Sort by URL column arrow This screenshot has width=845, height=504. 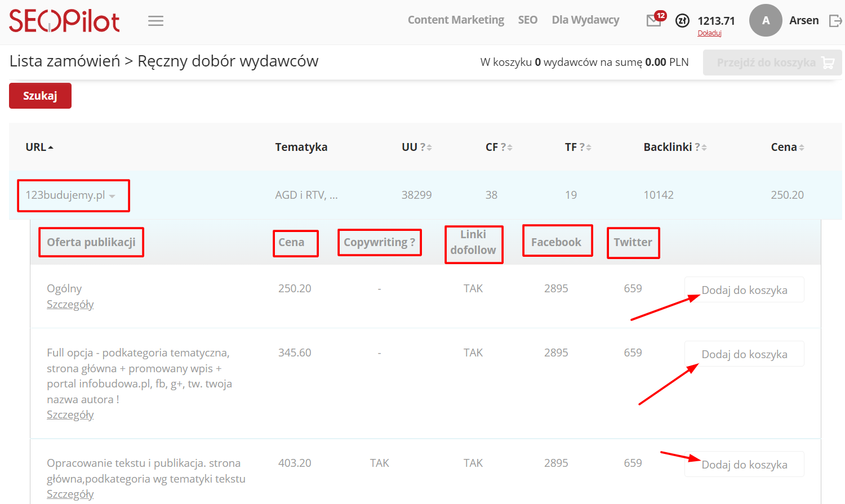tap(51, 148)
